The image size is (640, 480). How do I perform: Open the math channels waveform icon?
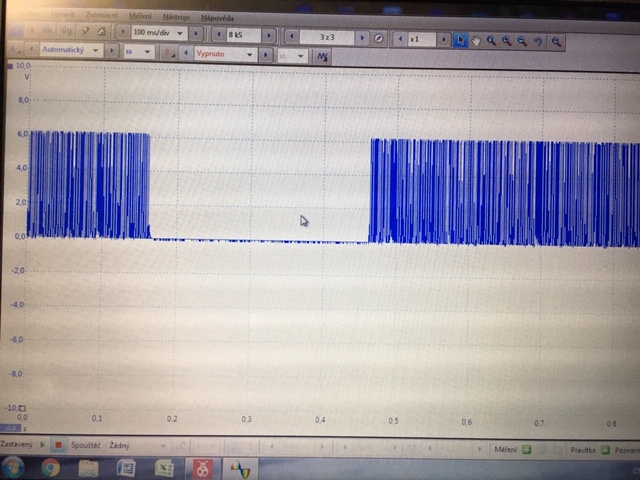322,57
